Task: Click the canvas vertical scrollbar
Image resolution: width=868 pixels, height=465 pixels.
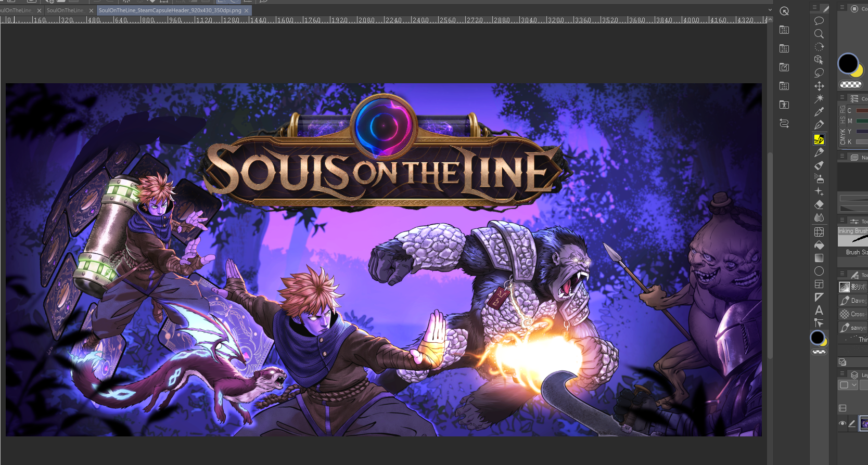Action: (770, 255)
